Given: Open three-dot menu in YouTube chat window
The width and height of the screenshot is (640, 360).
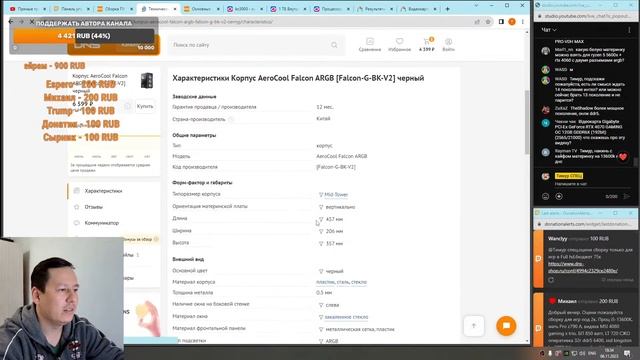Looking at the screenshot, I should pos(629,30).
